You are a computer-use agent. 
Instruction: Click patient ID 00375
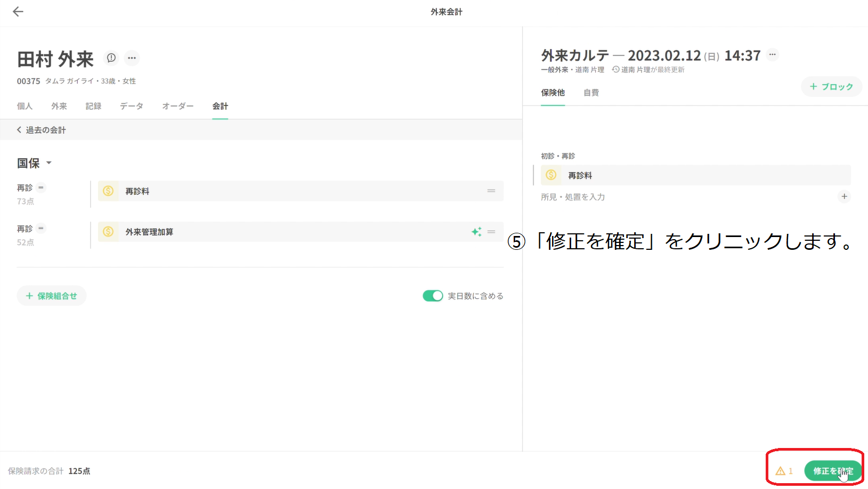point(28,81)
